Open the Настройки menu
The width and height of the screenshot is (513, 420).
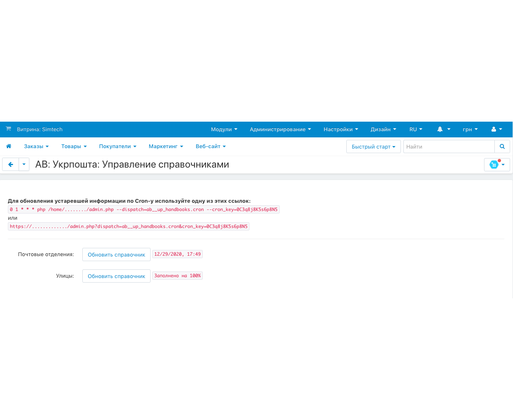click(340, 130)
